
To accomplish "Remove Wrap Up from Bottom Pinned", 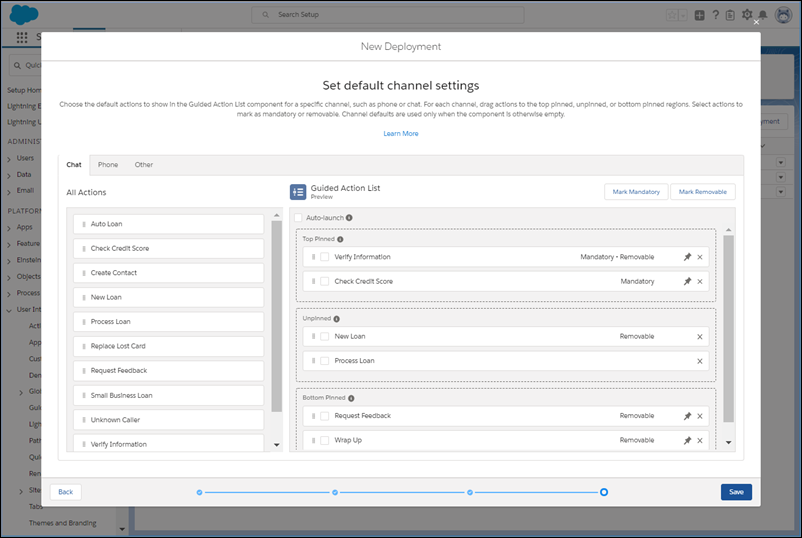I will click(x=700, y=441).
